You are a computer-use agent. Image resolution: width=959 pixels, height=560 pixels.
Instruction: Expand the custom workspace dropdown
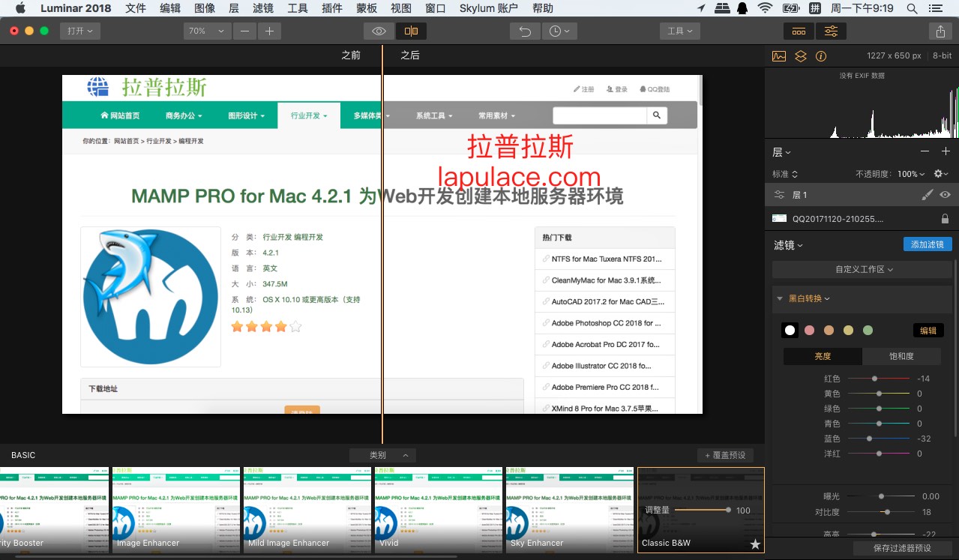[864, 269]
